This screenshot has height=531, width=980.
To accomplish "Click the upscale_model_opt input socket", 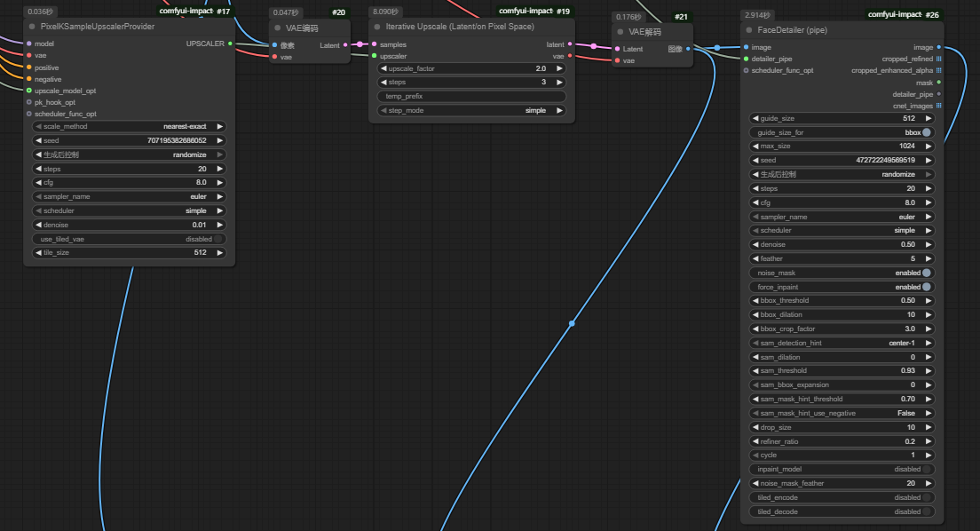I will pos(28,91).
